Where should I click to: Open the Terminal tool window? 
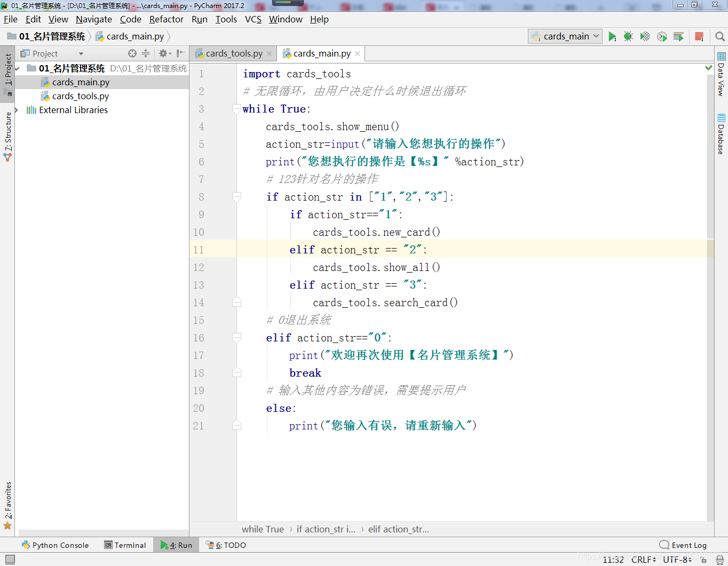click(125, 545)
